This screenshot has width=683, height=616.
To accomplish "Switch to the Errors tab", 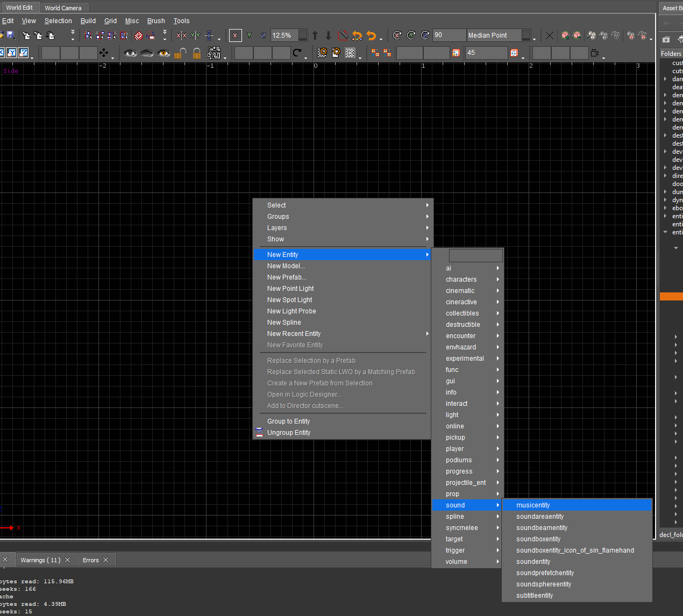I will click(x=91, y=560).
